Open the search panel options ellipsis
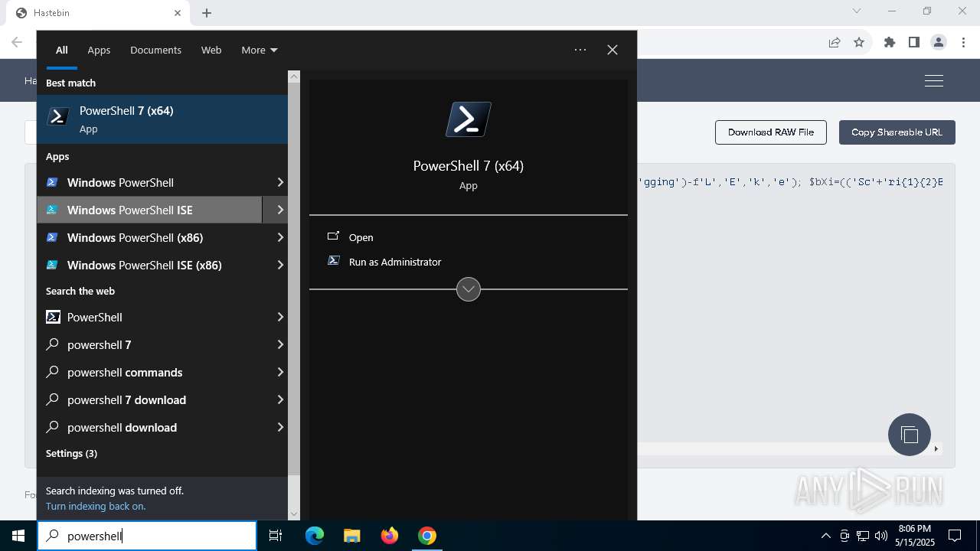Image resolution: width=980 pixels, height=551 pixels. 580,50
